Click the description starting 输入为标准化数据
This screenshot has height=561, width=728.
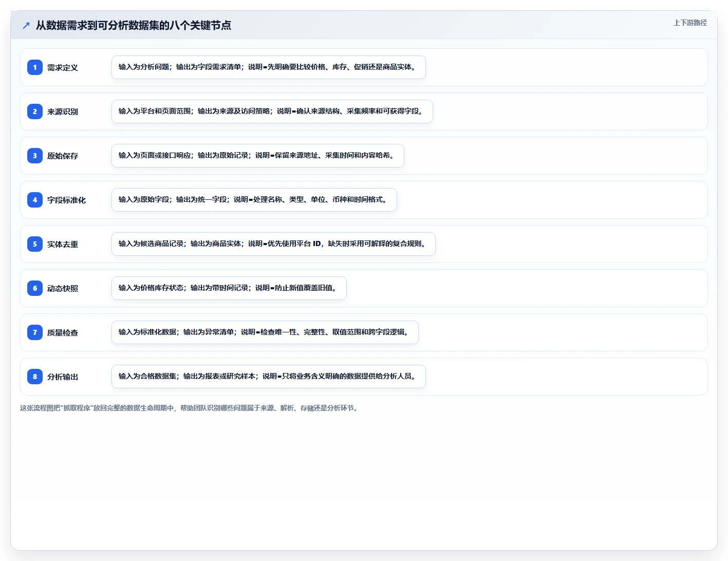coord(265,332)
